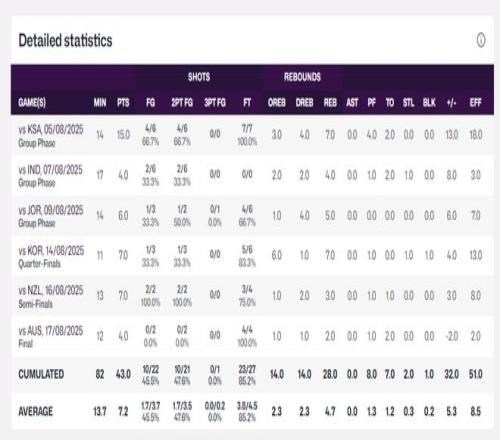Click the EFF column header
The height and width of the screenshot is (440, 500).
(x=476, y=103)
